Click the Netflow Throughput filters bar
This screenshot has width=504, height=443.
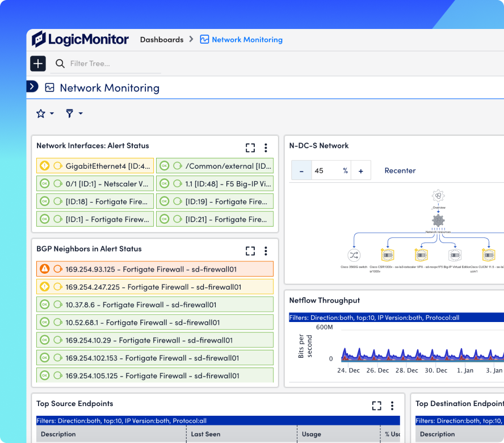tap(396, 317)
